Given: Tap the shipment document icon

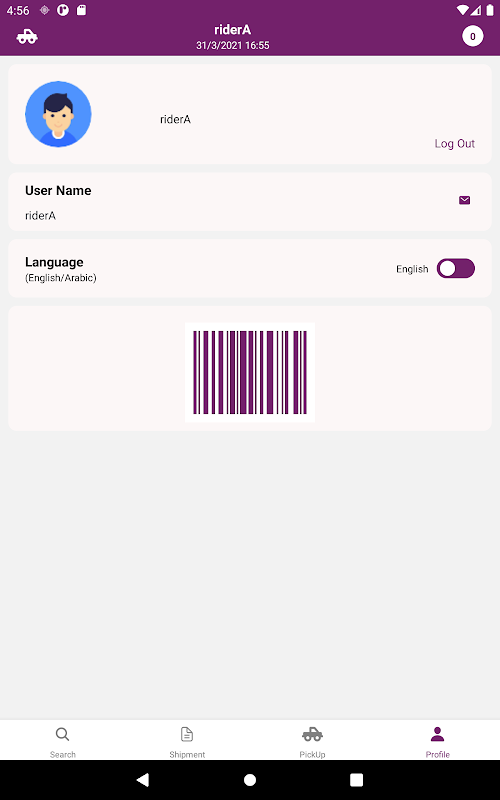Looking at the screenshot, I should [187, 734].
